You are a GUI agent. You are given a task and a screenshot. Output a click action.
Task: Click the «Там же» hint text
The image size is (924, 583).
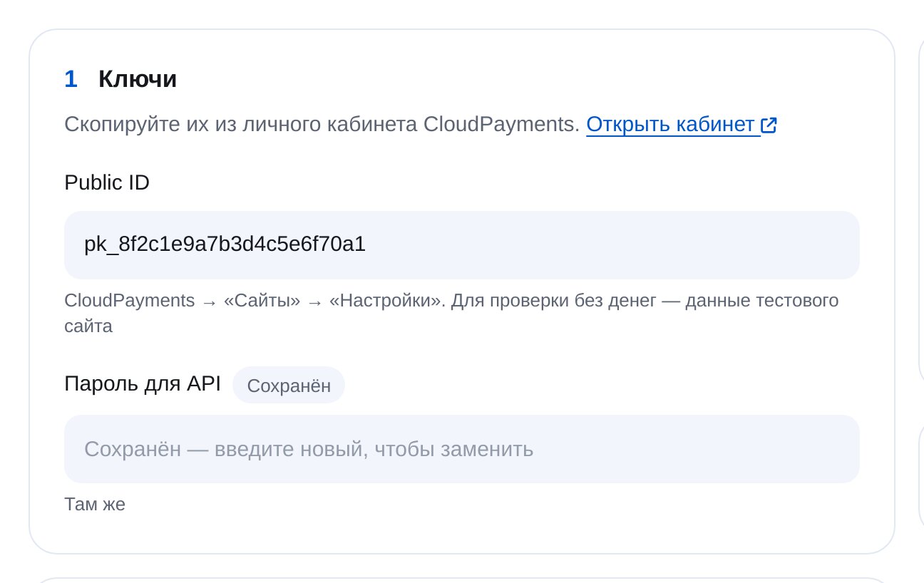tap(95, 505)
